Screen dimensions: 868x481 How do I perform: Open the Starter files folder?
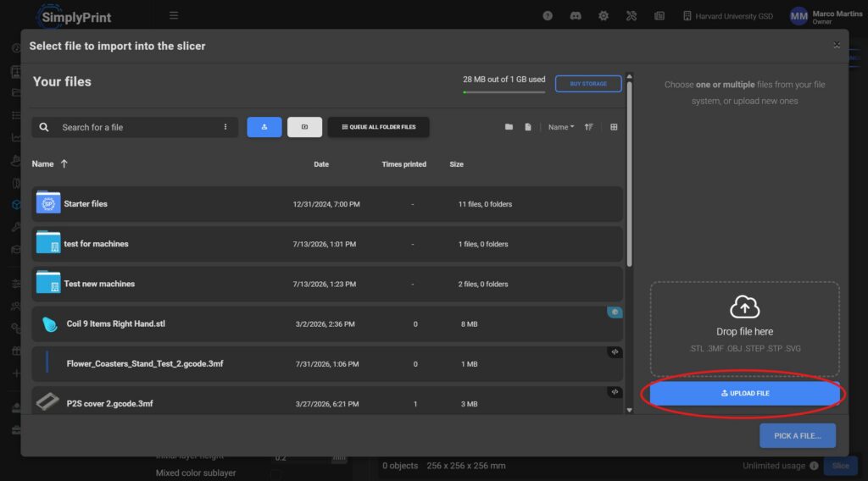click(327, 204)
